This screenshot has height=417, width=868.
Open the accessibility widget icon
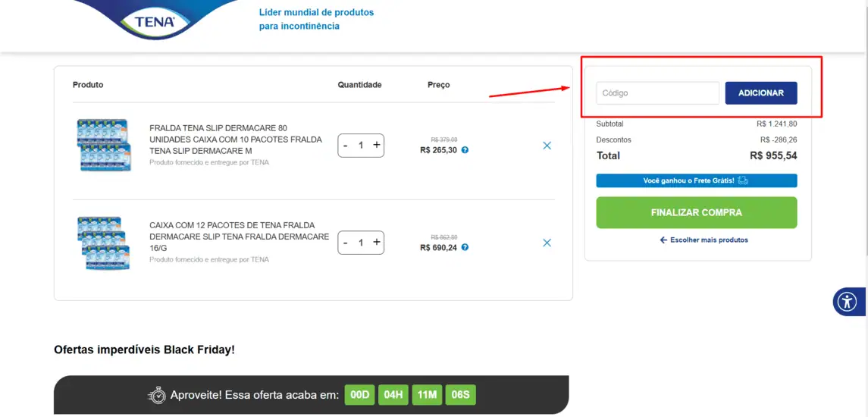[x=847, y=302]
